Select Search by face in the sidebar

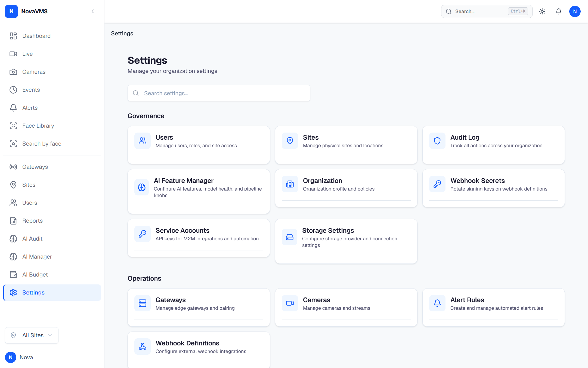pos(52,144)
